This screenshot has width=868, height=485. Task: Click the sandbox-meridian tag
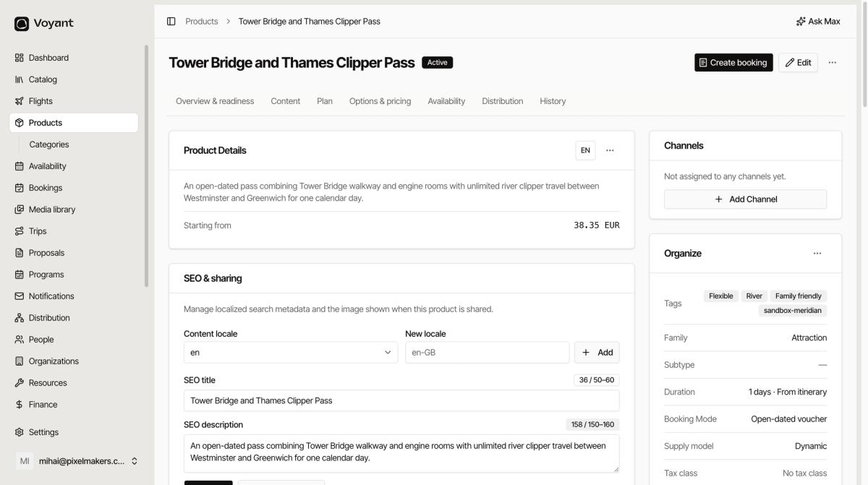pyautogui.click(x=793, y=311)
